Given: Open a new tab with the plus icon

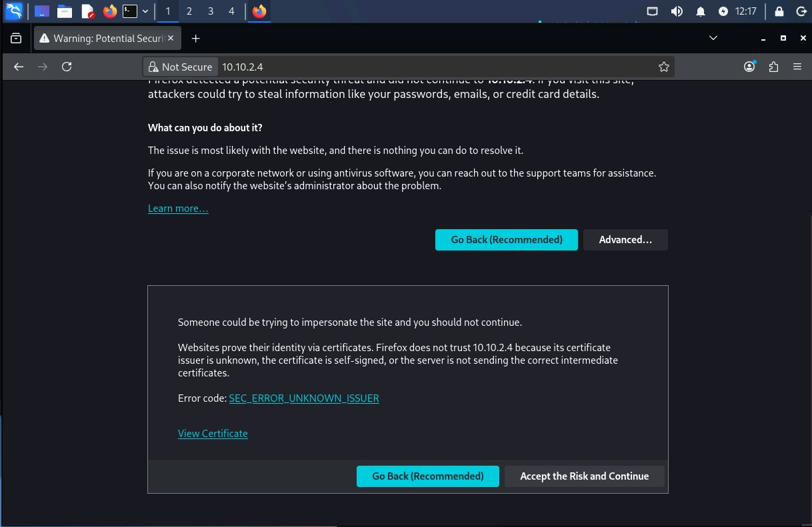Looking at the screenshot, I should [195, 39].
